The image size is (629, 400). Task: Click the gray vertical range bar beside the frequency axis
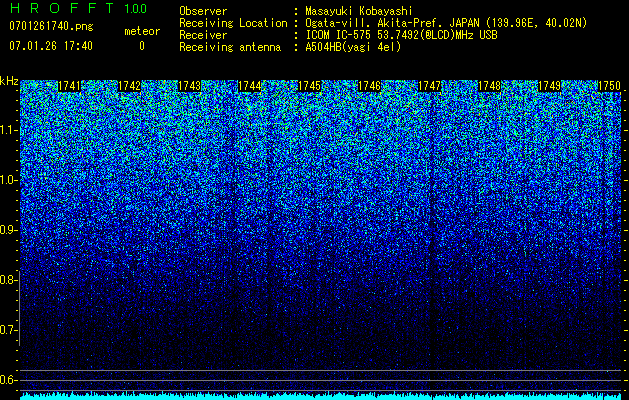pos(20,309)
